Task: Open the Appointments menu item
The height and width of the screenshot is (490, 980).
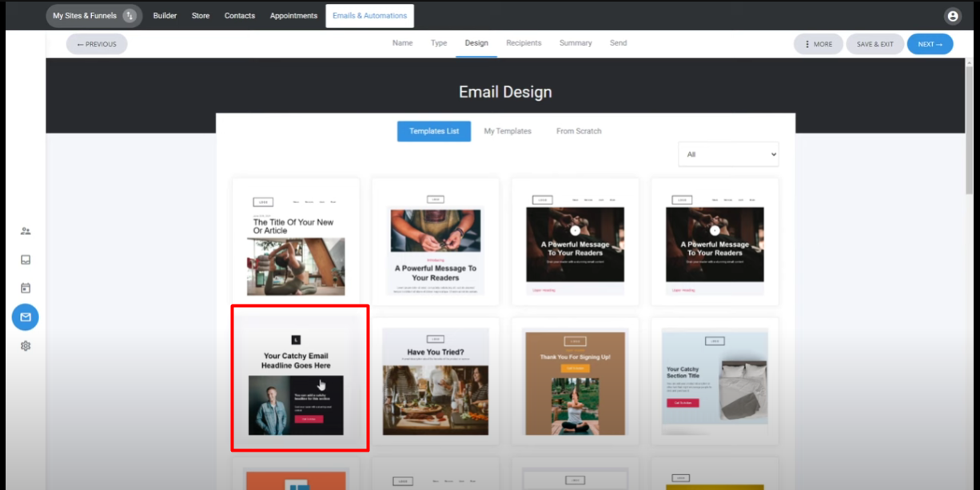Action: tap(293, 16)
